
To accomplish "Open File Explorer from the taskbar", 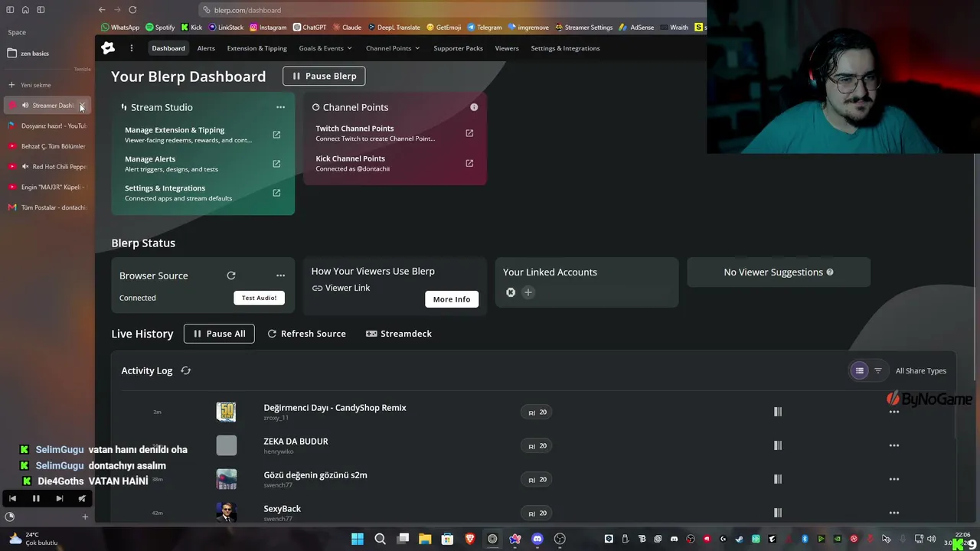I will (x=425, y=539).
